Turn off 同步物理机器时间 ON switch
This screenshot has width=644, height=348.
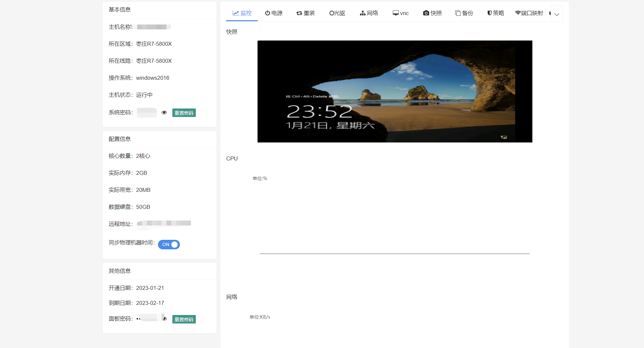[169, 244]
